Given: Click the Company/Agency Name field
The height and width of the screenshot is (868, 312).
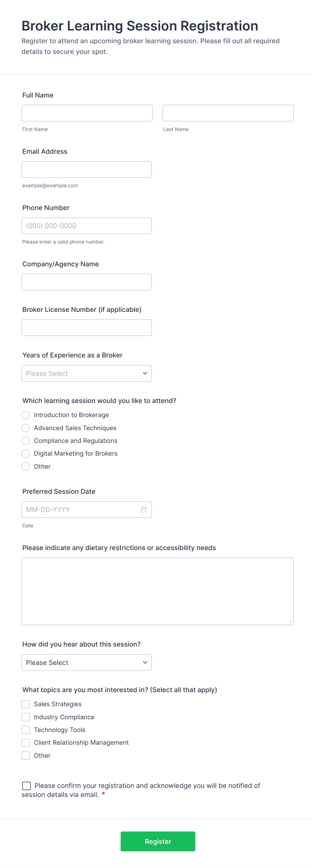Looking at the screenshot, I should [x=87, y=282].
